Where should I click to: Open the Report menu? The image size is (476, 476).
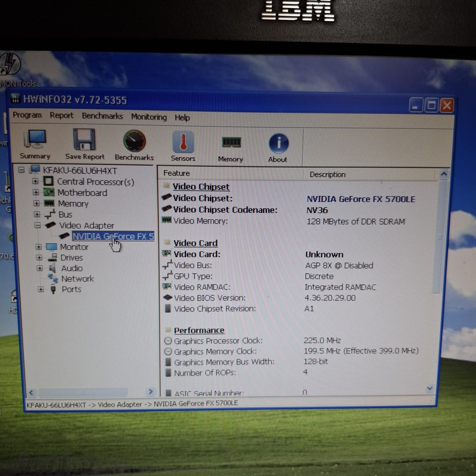(x=62, y=116)
